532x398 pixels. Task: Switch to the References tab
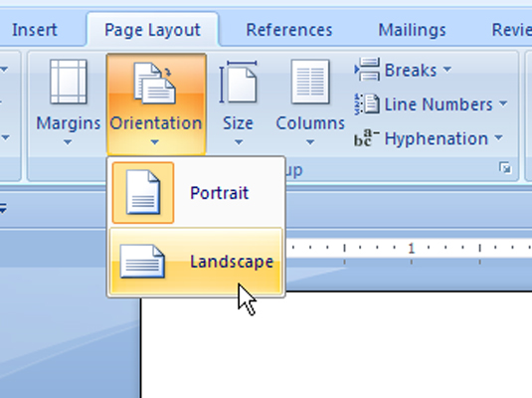click(289, 30)
